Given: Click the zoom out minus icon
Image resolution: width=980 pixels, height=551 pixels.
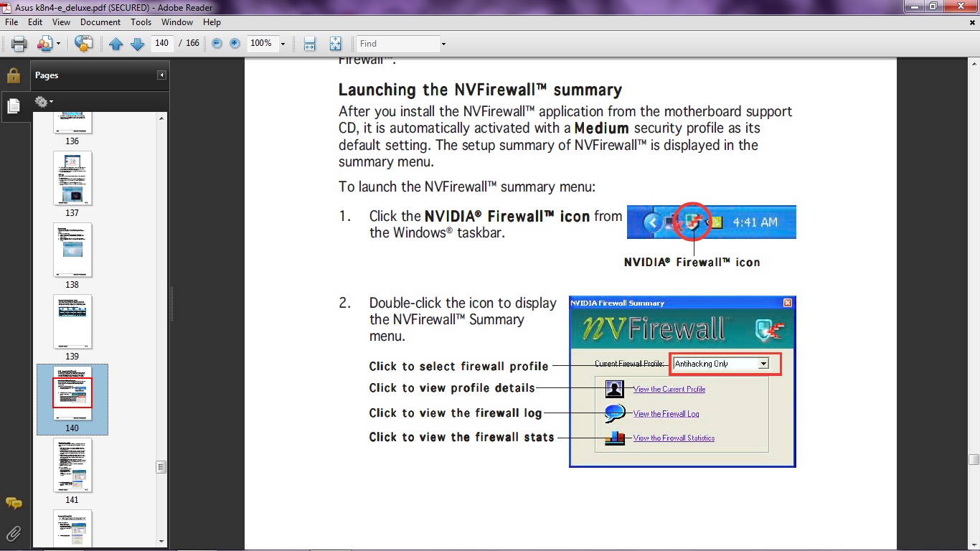Looking at the screenshot, I should coord(217,44).
